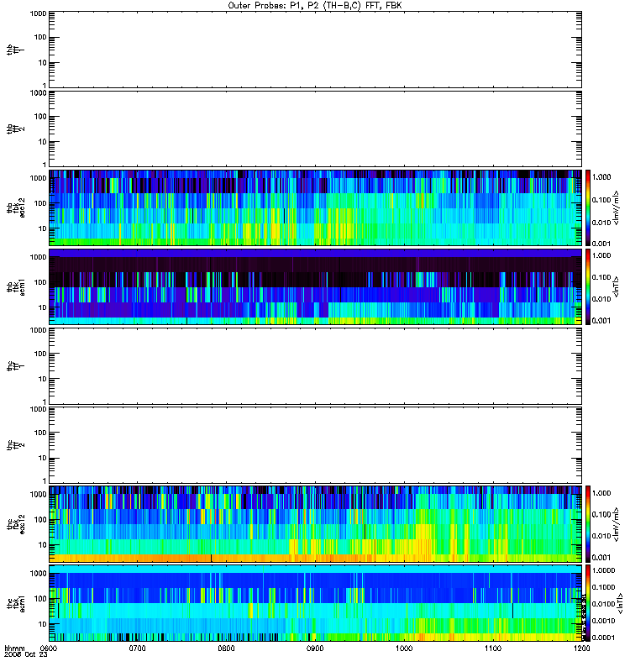Click the <|mV/m|> unit label of thc edc12
630x672 pixels.
616,523
